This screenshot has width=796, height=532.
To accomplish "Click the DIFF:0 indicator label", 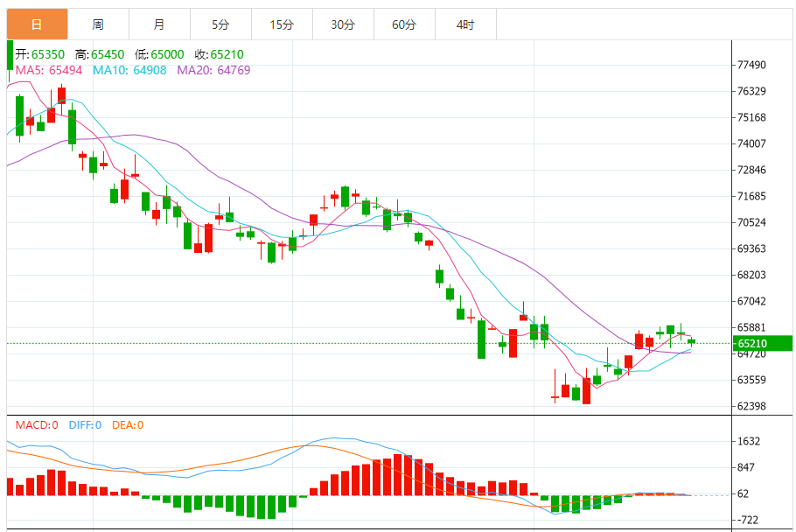I will 86,425.
